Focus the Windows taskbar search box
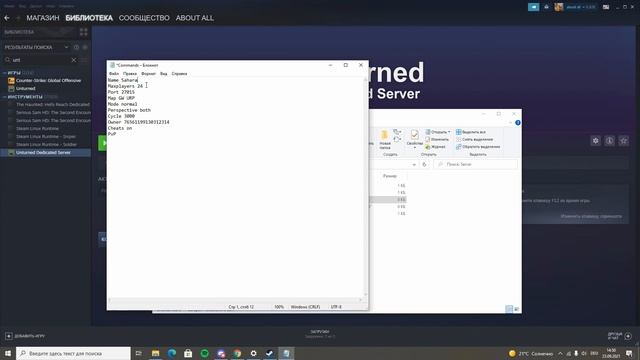 [73, 353]
